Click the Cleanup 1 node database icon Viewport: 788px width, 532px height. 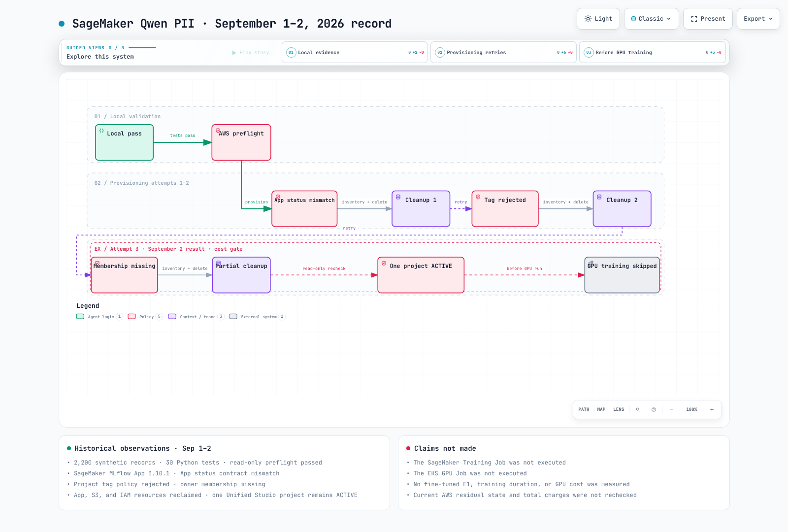398,197
